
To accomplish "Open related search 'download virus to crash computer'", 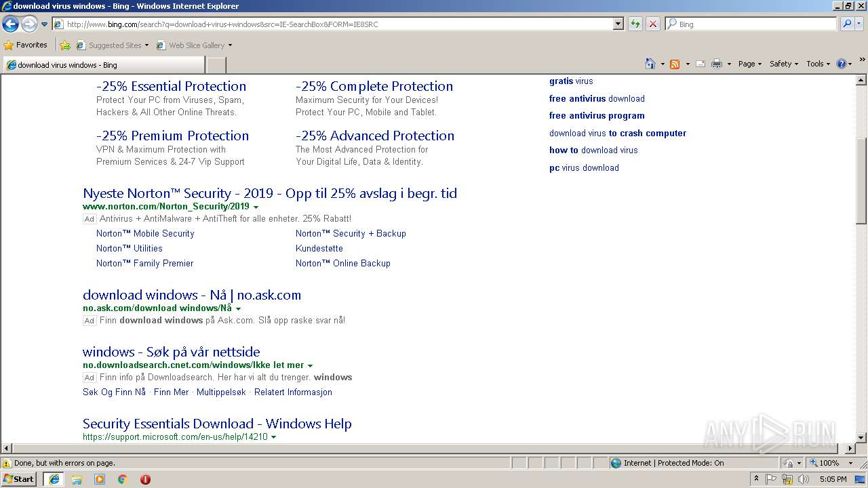I will point(618,133).
